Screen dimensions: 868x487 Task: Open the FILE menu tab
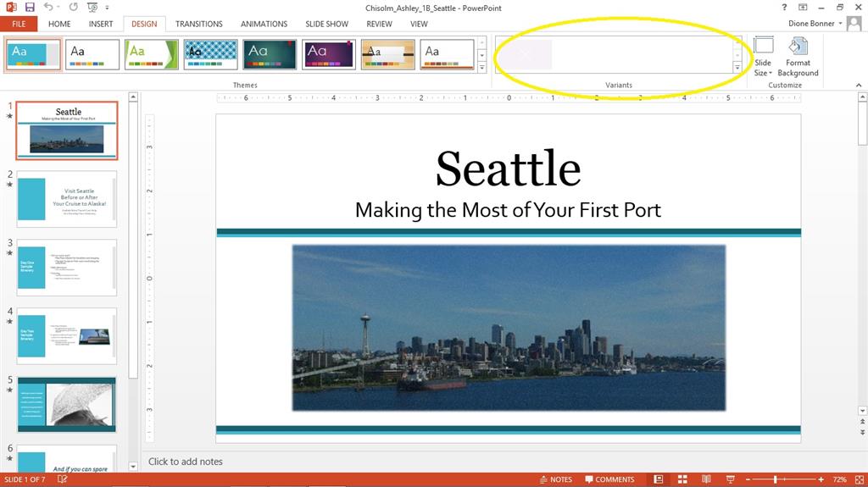(19, 24)
